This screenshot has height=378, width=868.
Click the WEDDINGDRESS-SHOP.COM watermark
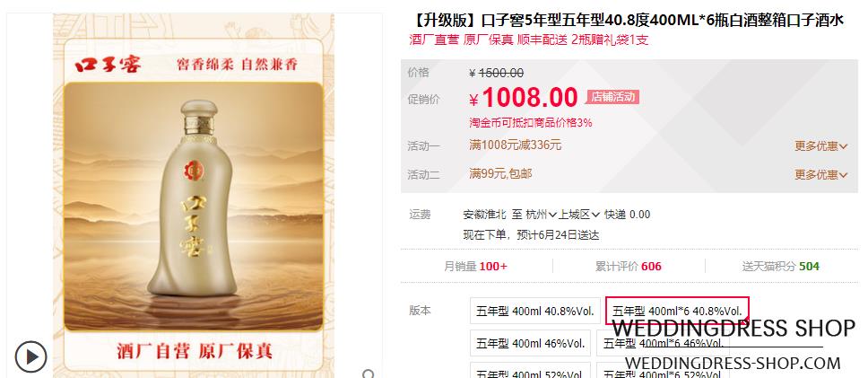pos(733,364)
